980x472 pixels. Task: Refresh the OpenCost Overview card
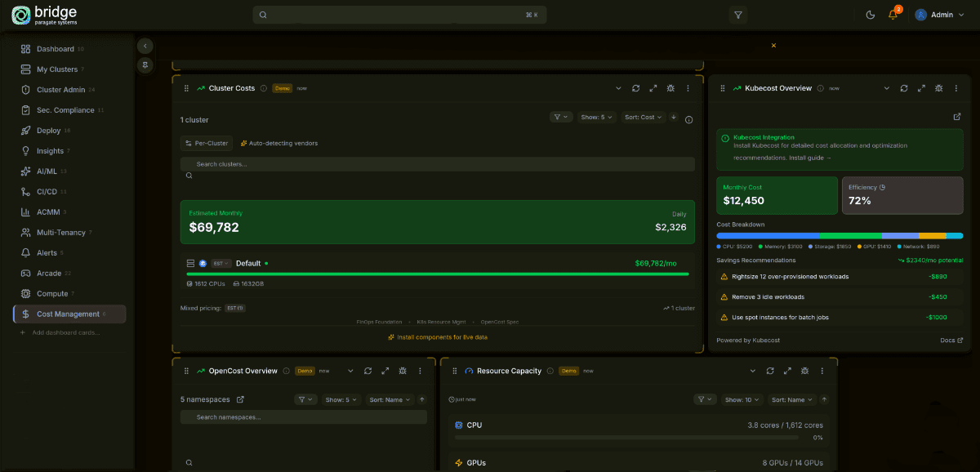(x=367, y=371)
